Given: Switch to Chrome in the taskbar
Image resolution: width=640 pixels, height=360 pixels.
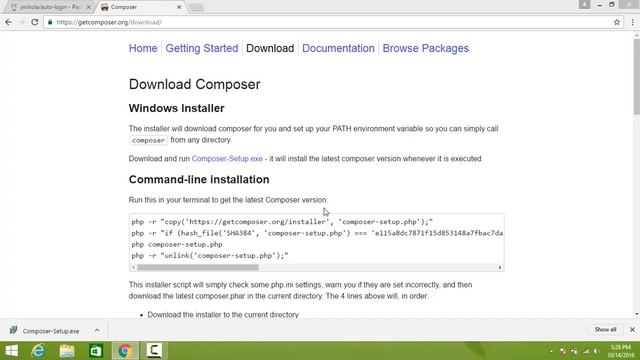Looking at the screenshot, I should (125, 351).
